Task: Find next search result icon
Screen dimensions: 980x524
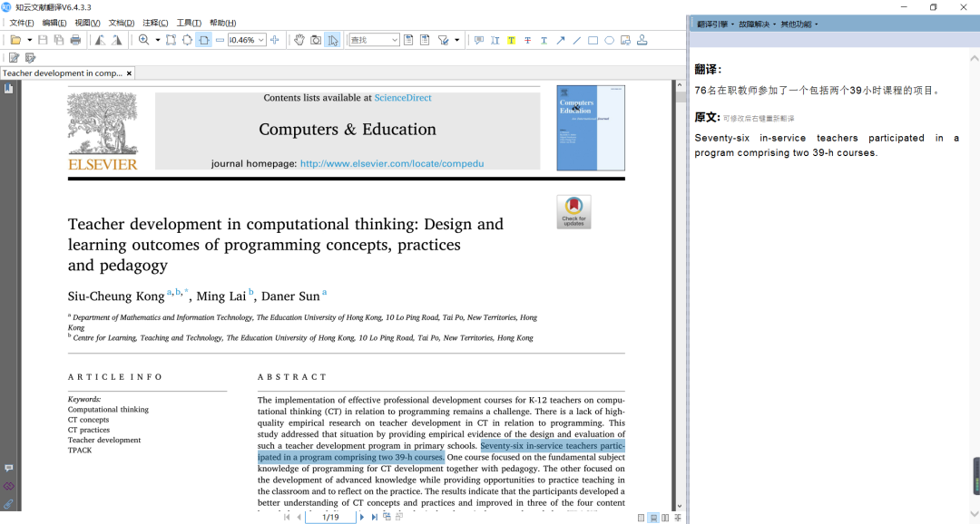Action: click(x=425, y=40)
